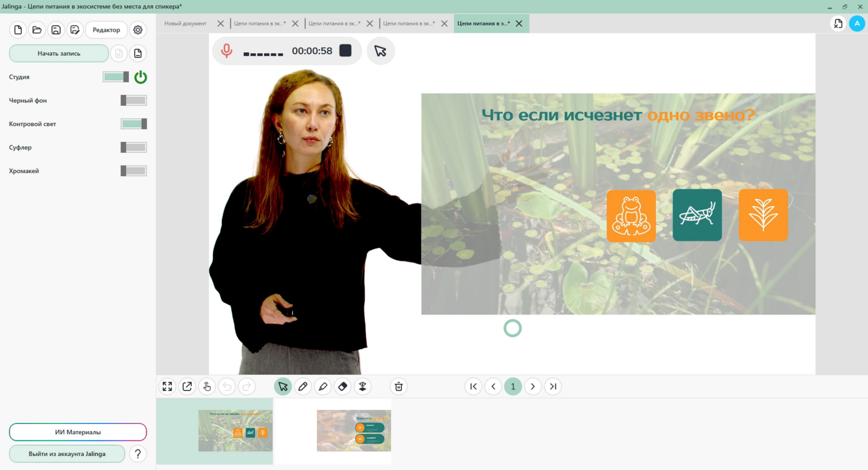Select the hand touch tool
Viewport: 868px width, 470px height.
207,386
